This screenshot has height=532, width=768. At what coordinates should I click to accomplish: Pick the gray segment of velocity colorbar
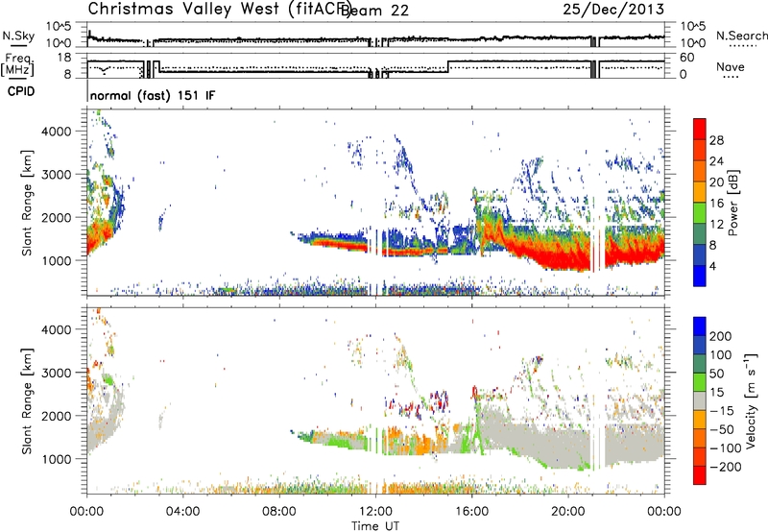click(700, 400)
